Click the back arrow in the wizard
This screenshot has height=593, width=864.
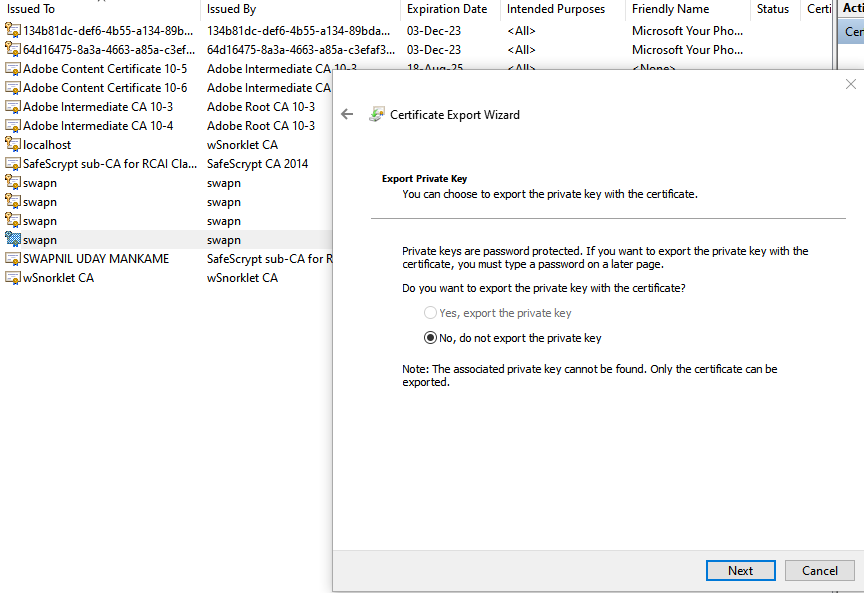point(347,114)
